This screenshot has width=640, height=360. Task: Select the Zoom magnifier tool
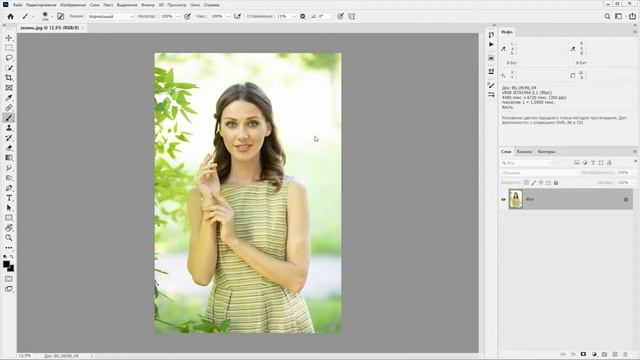click(9, 238)
